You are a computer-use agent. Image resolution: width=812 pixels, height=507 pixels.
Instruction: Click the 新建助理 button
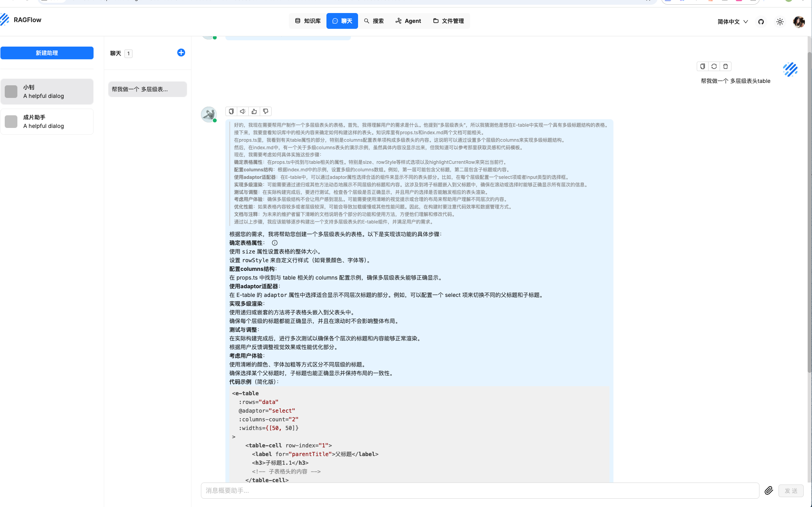tap(47, 53)
